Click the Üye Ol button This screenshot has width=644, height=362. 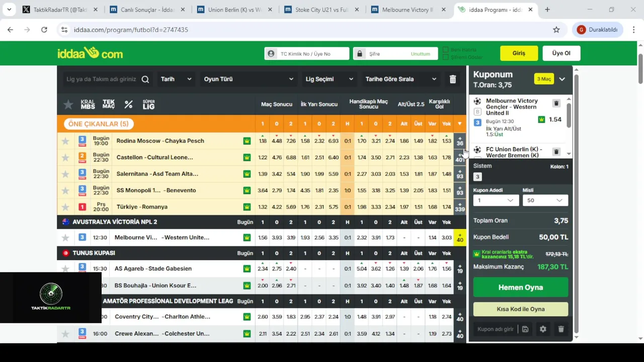point(561,53)
